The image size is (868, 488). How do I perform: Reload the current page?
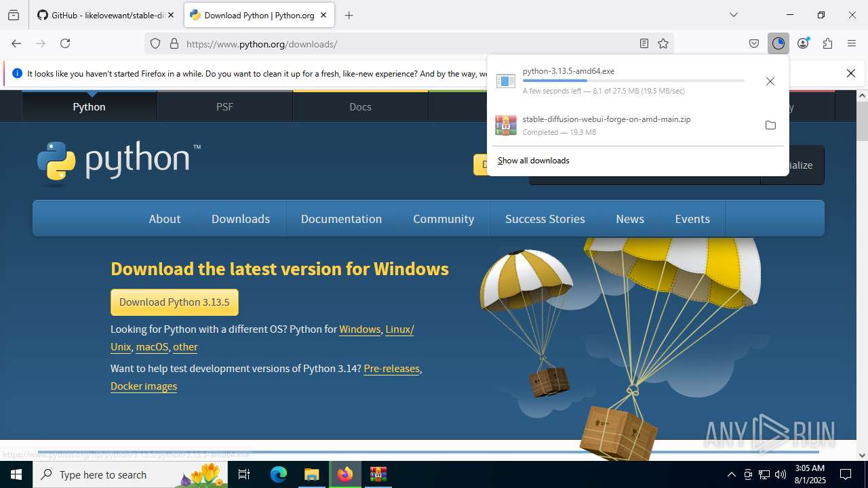click(x=65, y=43)
